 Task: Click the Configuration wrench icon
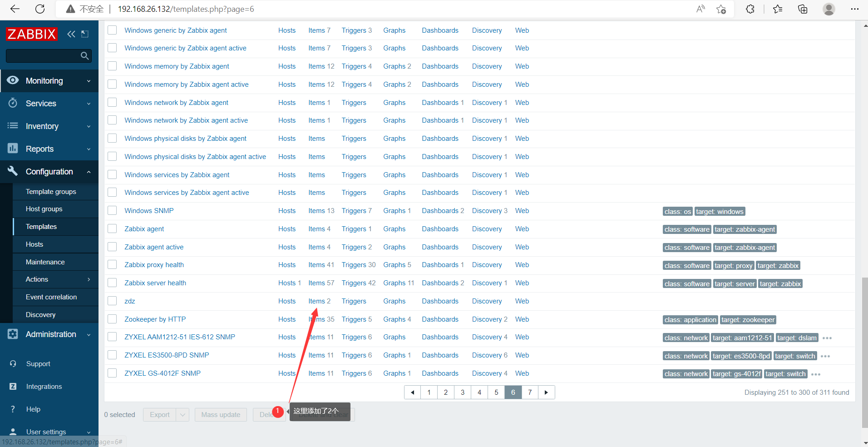(x=13, y=171)
